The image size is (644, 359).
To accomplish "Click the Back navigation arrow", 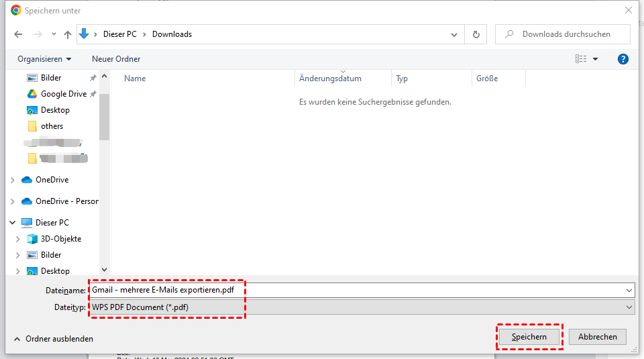I will [18, 34].
